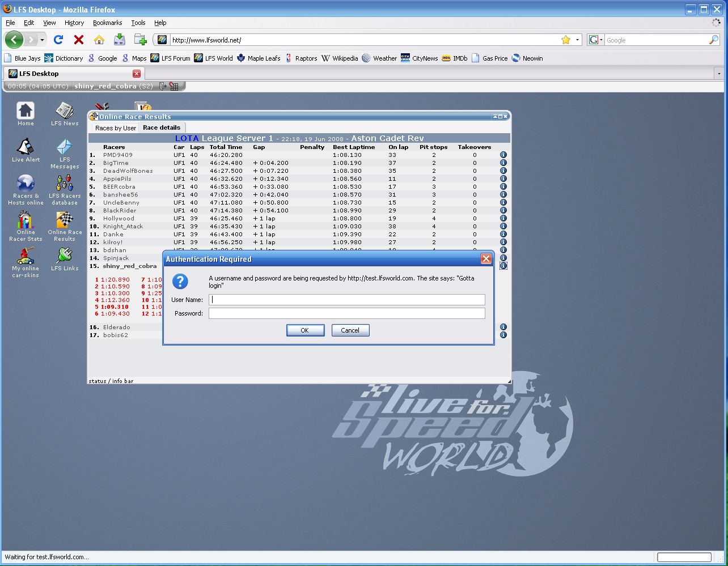728x566 pixels.
Task: Show info for racer banshee56
Action: click(503, 194)
